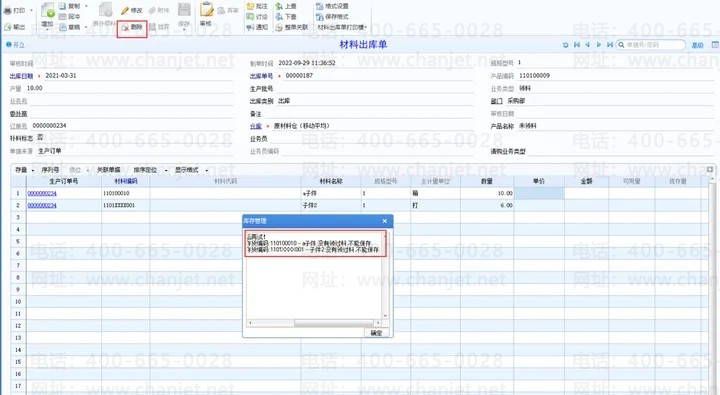Expand the 显示格式 dropdown
The image size is (720, 395).
207,170
